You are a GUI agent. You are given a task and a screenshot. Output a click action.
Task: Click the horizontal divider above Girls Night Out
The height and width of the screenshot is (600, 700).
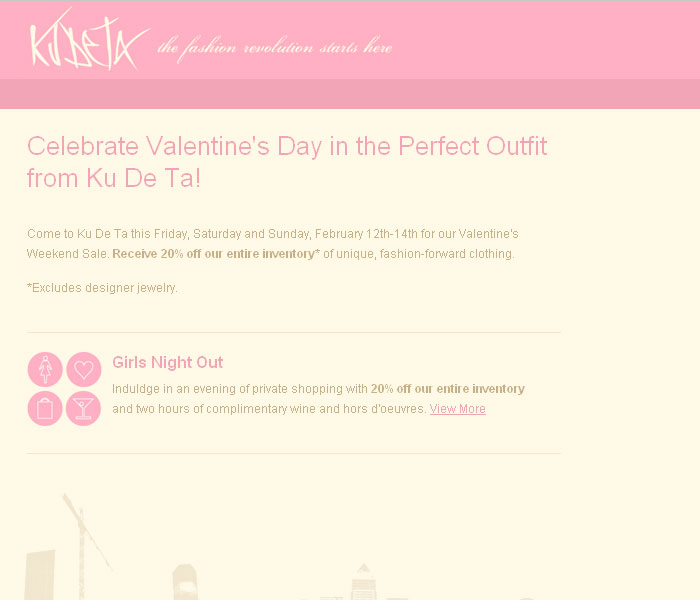pyautogui.click(x=294, y=333)
